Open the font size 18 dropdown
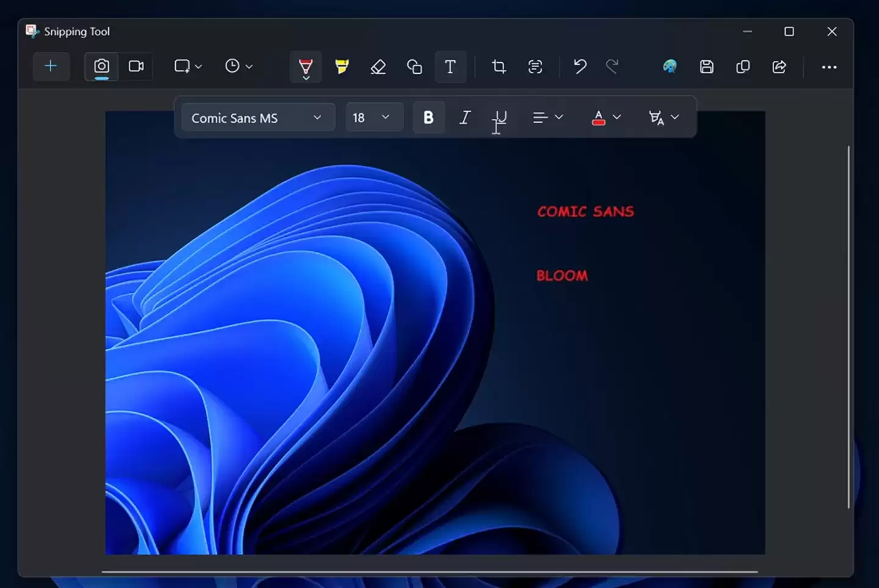 374,117
